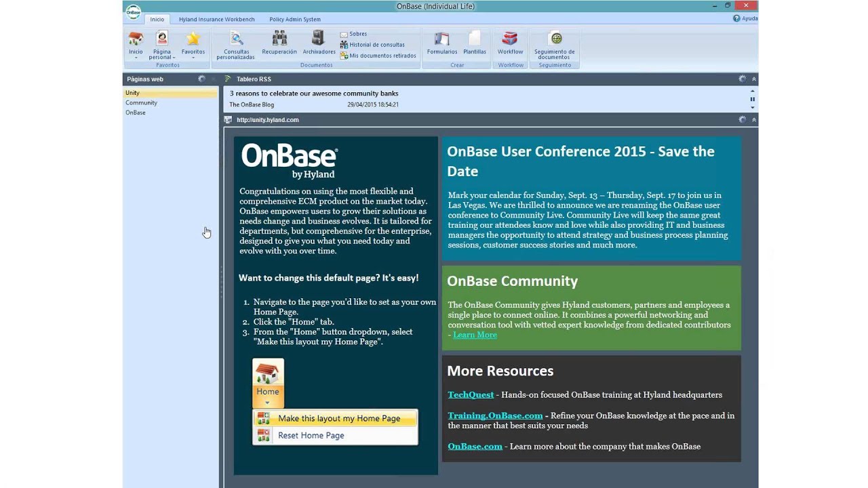868x488 pixels.
Task: Open Formularios
Action: [x=442, y=43]
